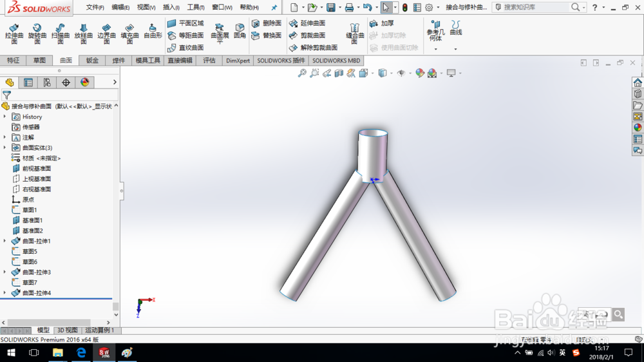Click the Offset Surface (等距曲面) tool
Screen dimensions: 644x362
coord(185,35)
